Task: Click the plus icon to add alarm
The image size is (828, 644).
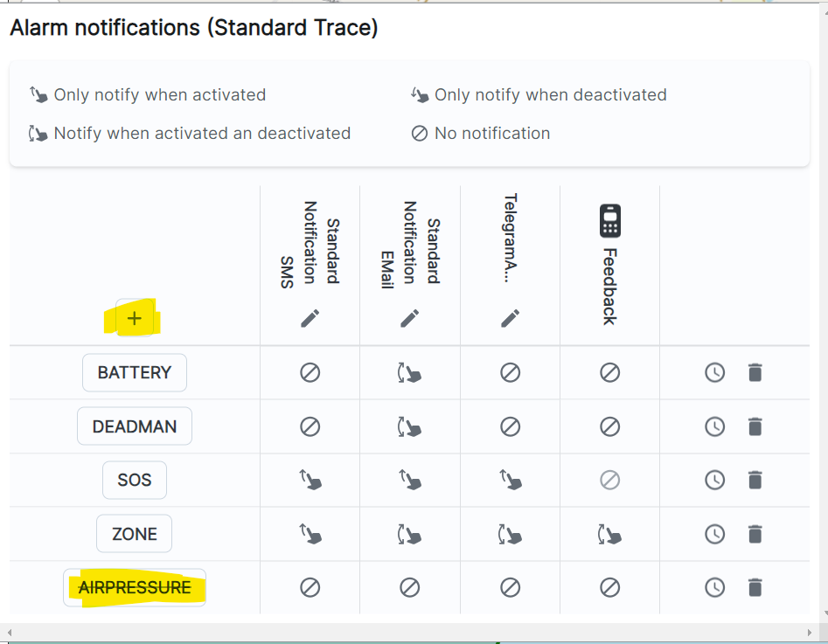Action: pos(135,318)
